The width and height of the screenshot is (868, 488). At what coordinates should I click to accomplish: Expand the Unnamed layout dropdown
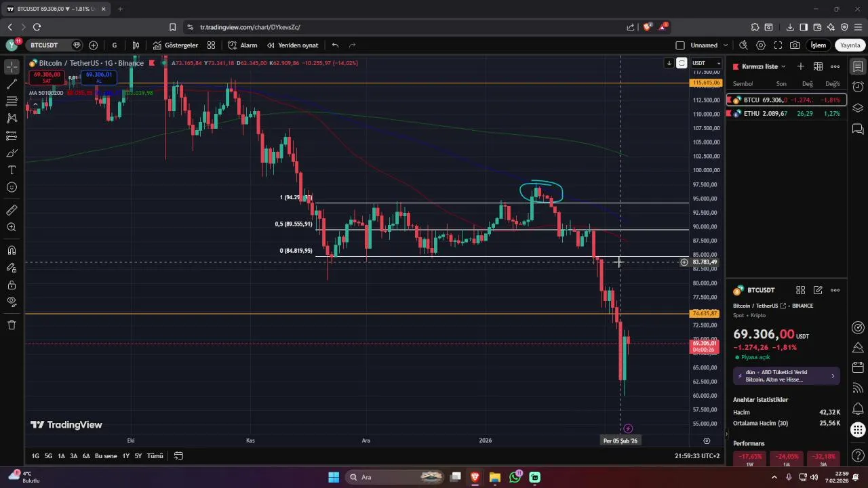[726, 45]
